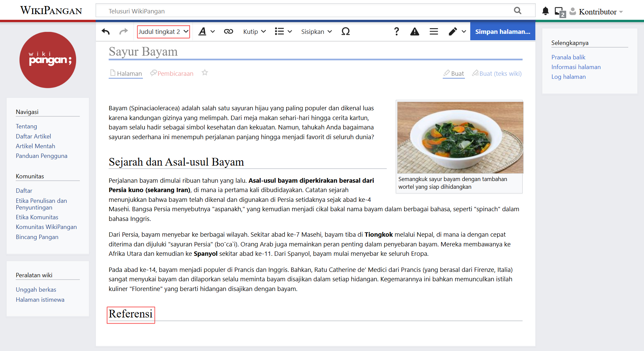
Task: Click the notifications bell icon
Action: click(x=545, y=11)
